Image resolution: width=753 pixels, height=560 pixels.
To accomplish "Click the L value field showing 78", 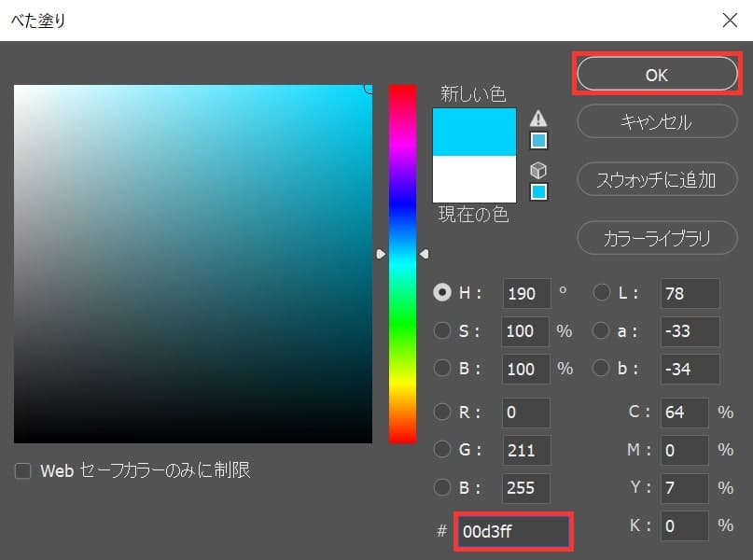I will pyautogui.click(x=690, y=293).
